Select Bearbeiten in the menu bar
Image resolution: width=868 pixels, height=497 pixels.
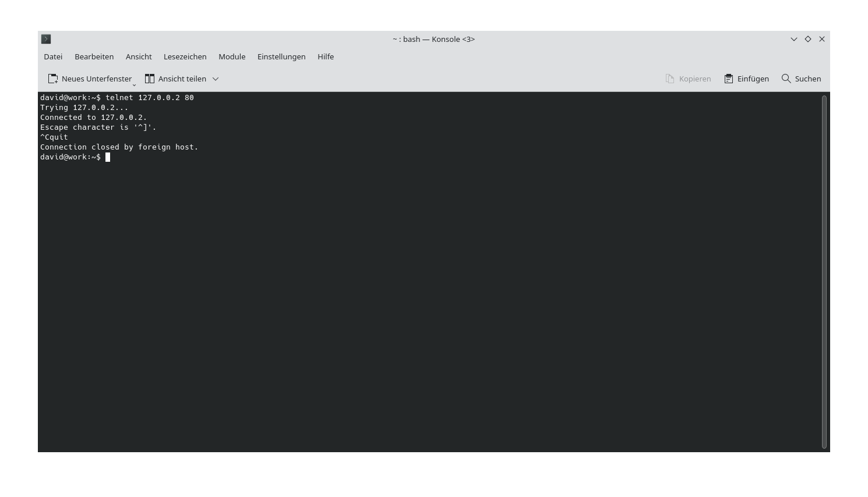pos(94,56)
